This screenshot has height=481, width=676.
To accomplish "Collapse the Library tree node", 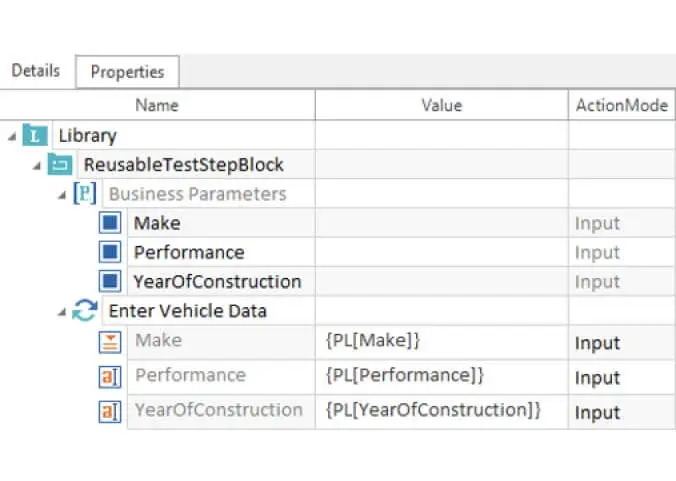I will (x=11, y=136).
